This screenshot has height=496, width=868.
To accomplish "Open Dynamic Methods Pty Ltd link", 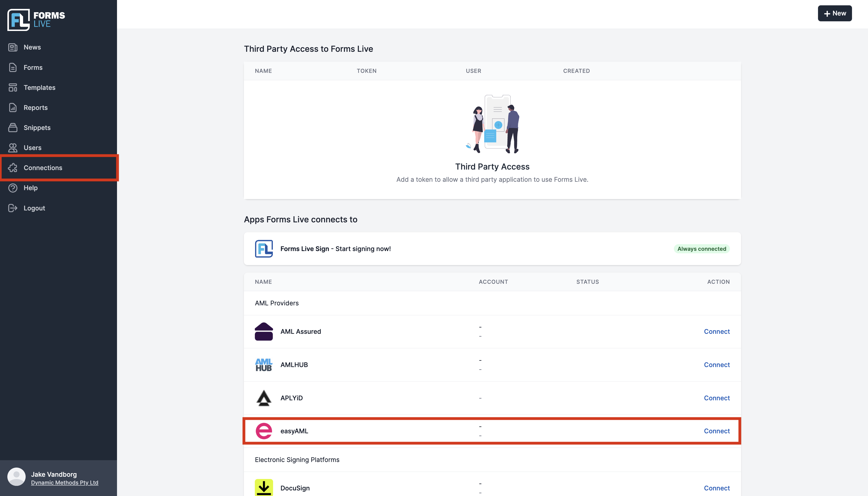I will (65, 483).
